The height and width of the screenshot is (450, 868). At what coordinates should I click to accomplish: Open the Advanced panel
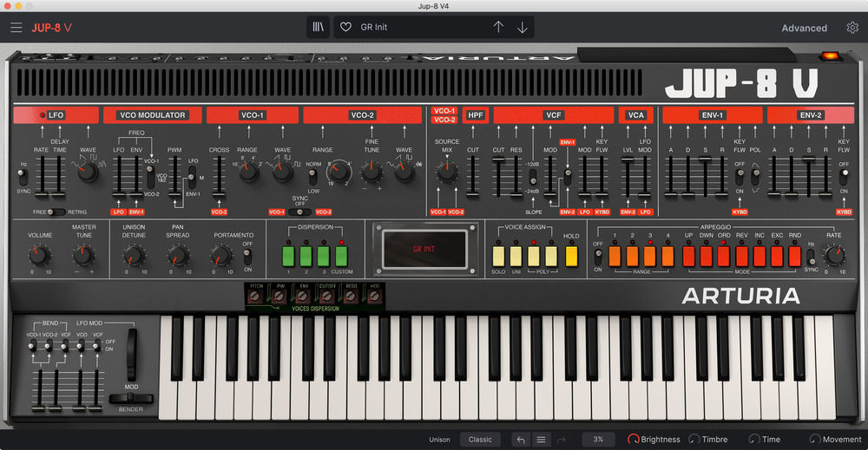click(x=804, y=28)
